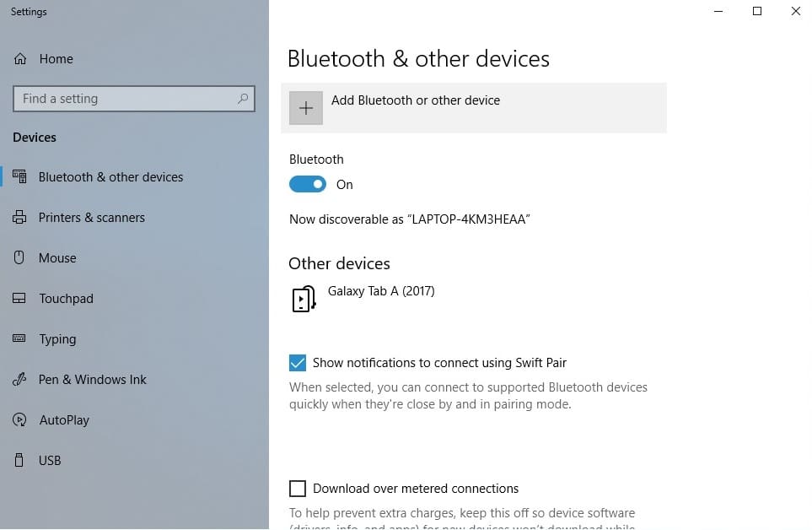
Task: Click the plus icon to add device
Action: pyautogui.click(x=306, y=108)
